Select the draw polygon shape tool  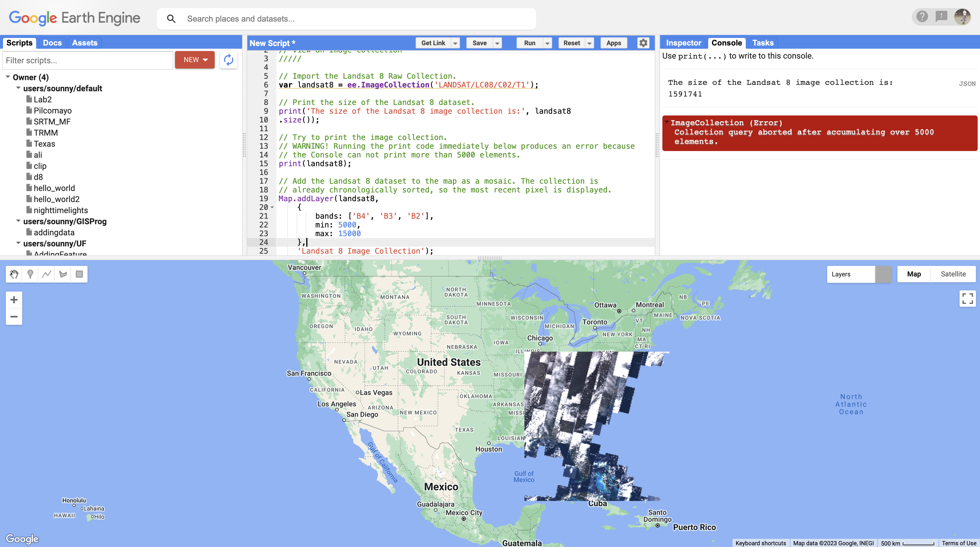pyautogui.click(x=63, y=274)
